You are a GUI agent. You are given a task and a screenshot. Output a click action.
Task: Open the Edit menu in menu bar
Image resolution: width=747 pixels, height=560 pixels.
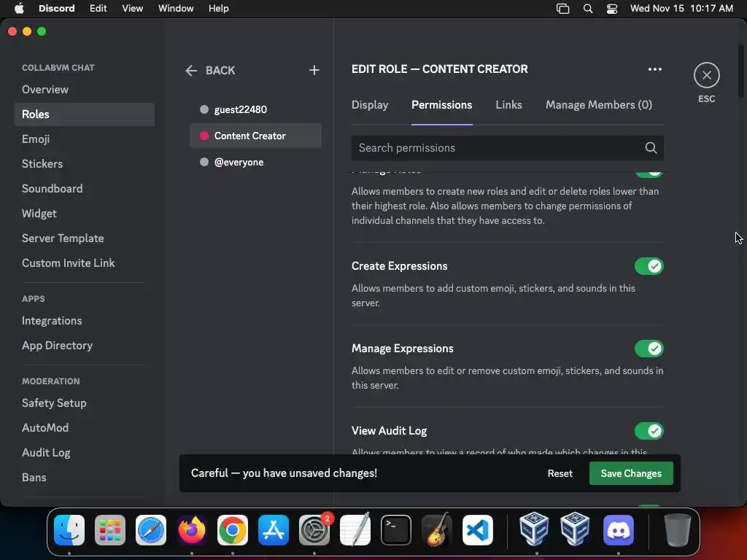click(98, 9)
